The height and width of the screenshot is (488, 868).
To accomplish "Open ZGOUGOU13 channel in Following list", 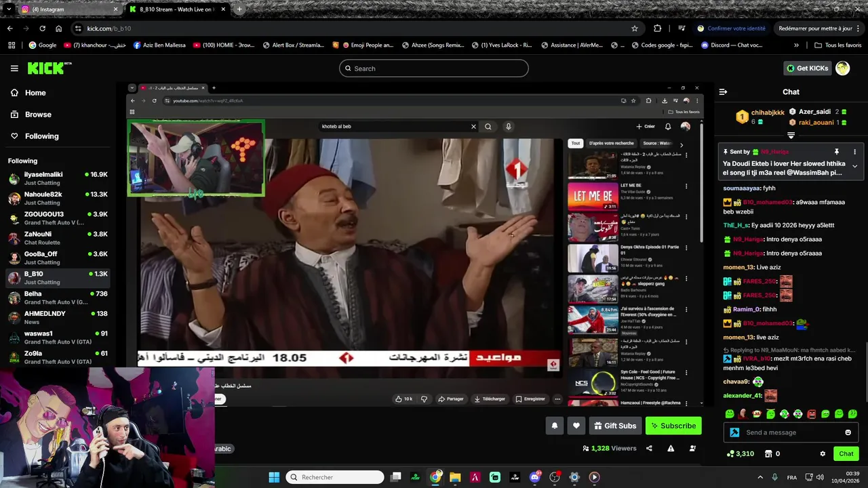I will (x=58, y=218).
